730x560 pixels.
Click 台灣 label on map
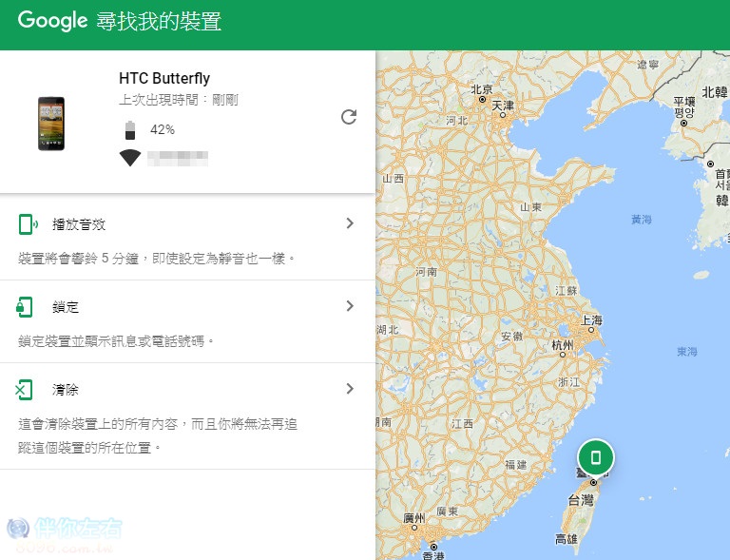(x=581, y=500)
